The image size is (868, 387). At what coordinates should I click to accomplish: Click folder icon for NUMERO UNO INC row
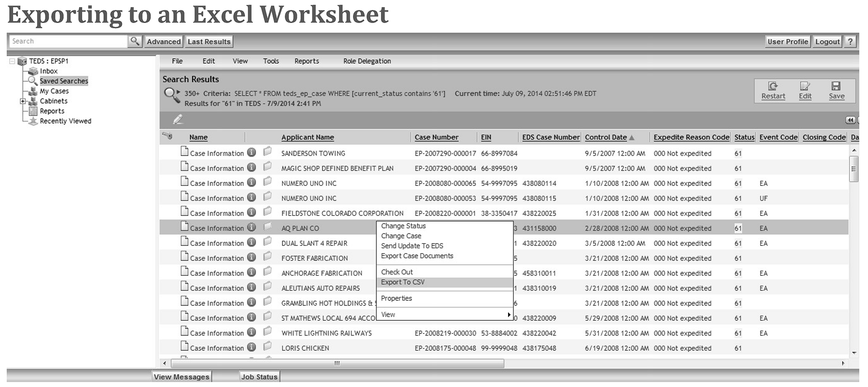click(x=267, y=182)
